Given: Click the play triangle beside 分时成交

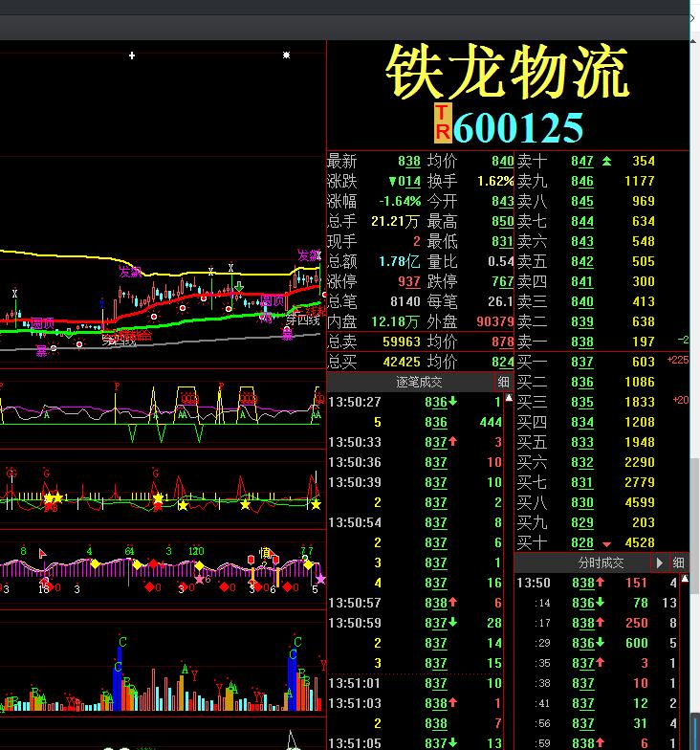Looking at the screenshot, I should [660, 562].
